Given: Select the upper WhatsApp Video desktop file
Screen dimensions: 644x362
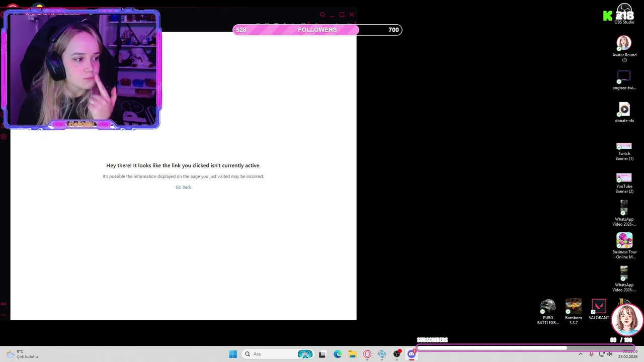Looking at the screenshot, I should (624, 213).
